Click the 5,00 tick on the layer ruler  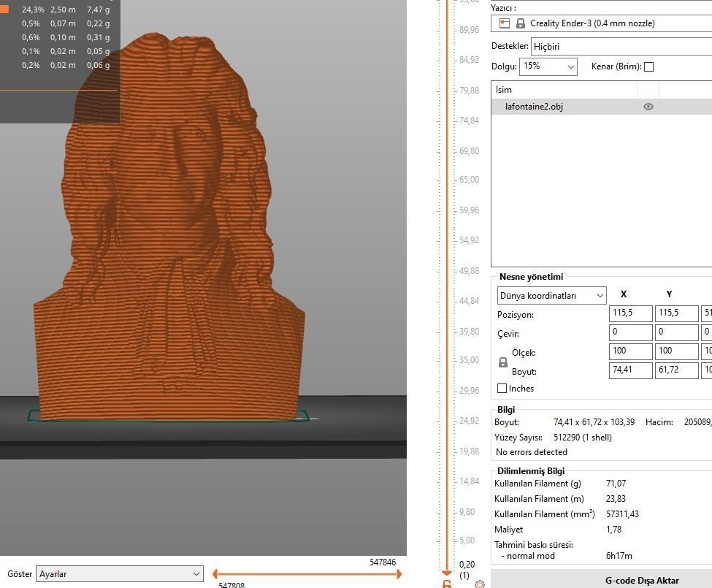467,541
